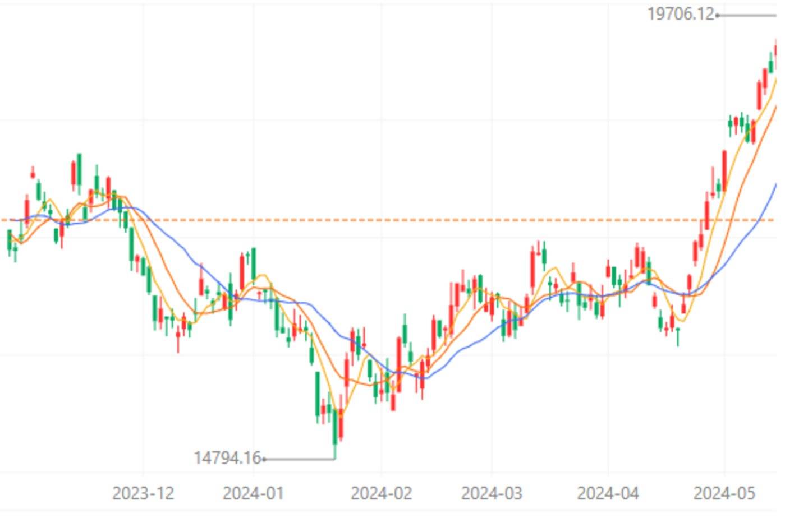Click the 19706.12 high price label

pyautogui.click(x=680, y=14)
